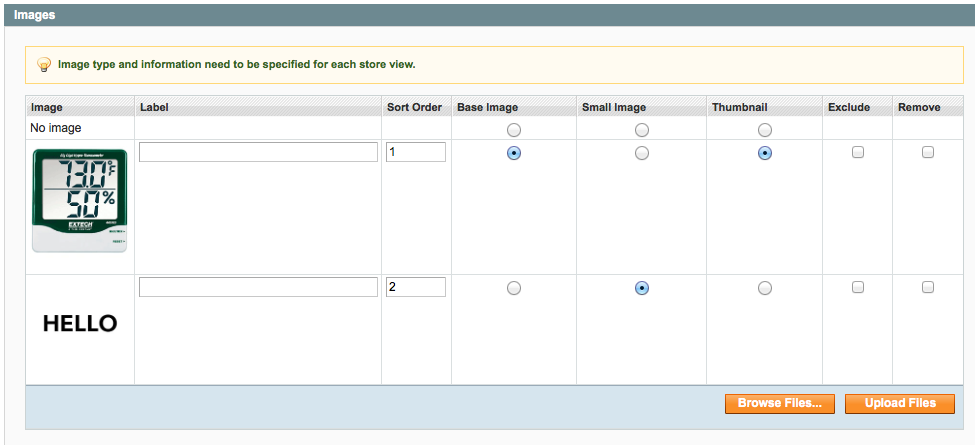Select Thumbnail radio for No image row
Screen dimensions: 975x445
(x=765, y=130)
